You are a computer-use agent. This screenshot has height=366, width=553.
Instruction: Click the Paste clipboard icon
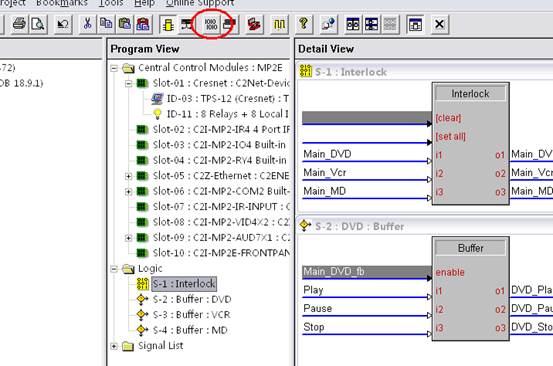[124, 24]
